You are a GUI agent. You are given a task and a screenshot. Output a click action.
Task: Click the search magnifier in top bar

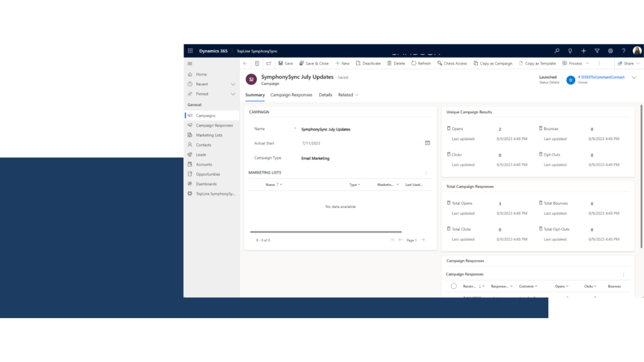click(x=557, y=51)
